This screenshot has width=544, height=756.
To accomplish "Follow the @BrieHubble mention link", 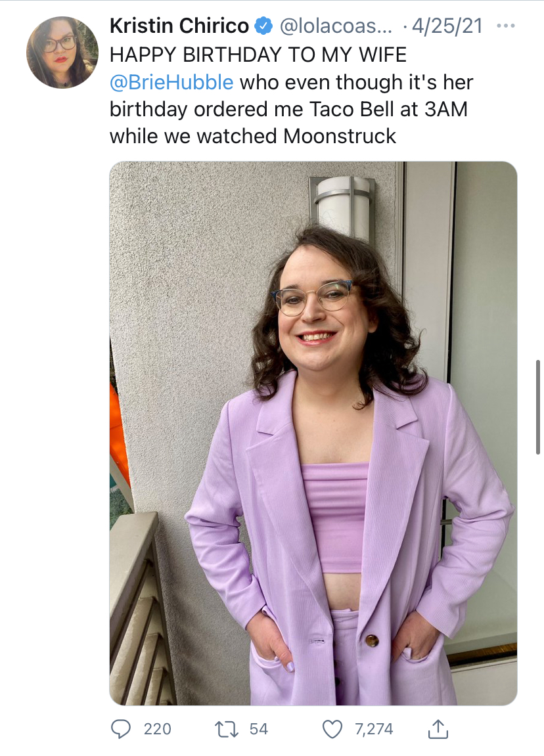I will [171, 82].
